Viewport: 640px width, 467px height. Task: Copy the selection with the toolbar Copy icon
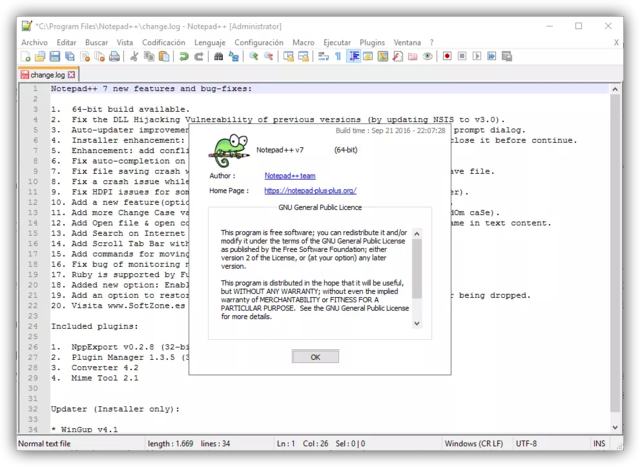[149, 56]
